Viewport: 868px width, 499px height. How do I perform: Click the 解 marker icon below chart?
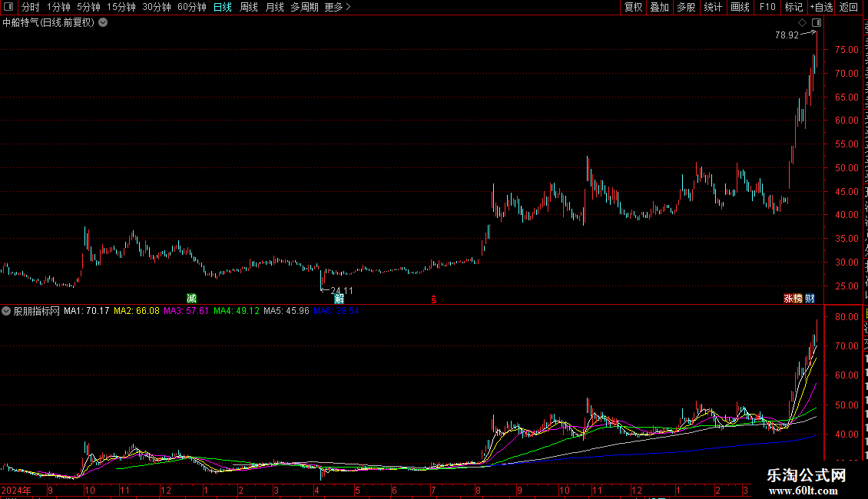[340, 299]
